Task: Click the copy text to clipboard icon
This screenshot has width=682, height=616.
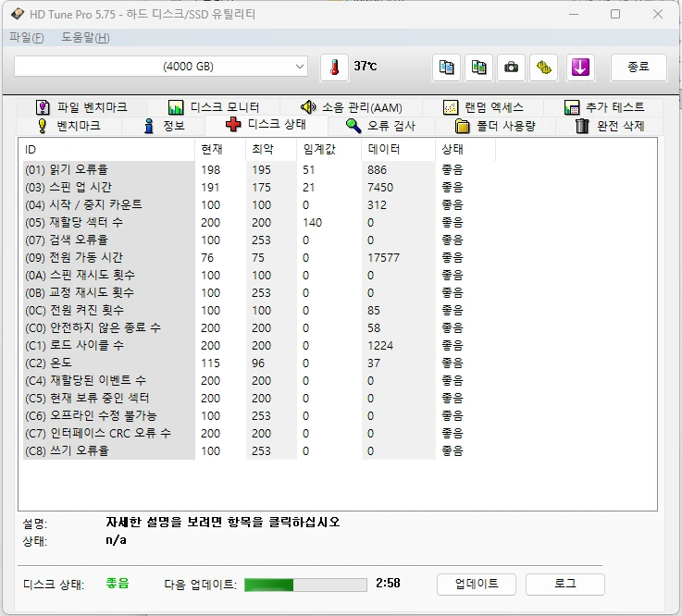Action: tap(446, 68)
